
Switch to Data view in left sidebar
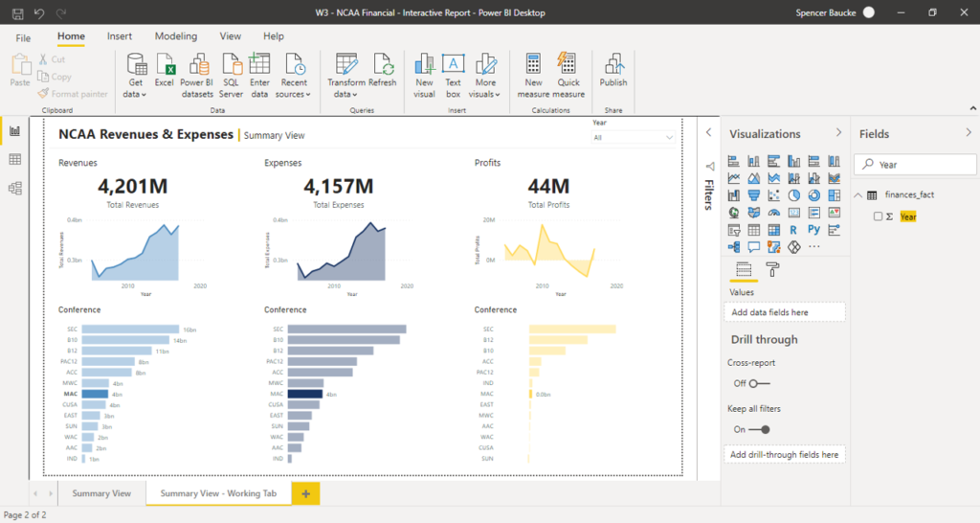(x=14, y=159)
